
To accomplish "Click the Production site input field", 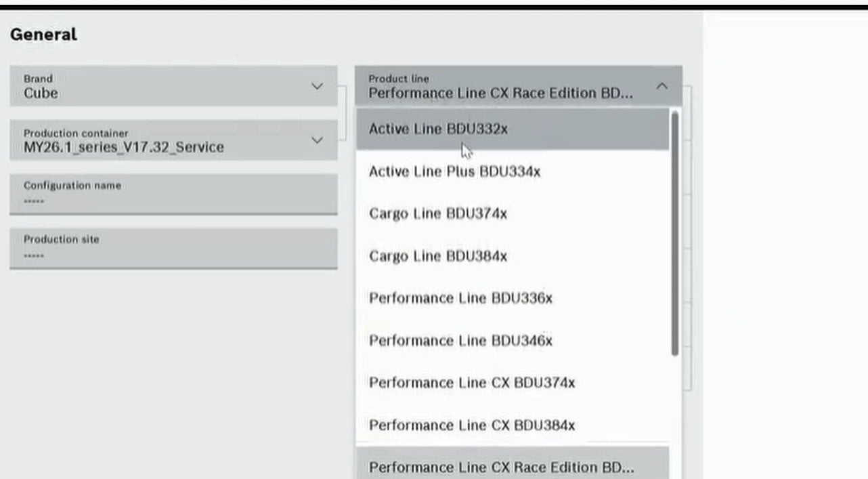I will coord(173,249).
